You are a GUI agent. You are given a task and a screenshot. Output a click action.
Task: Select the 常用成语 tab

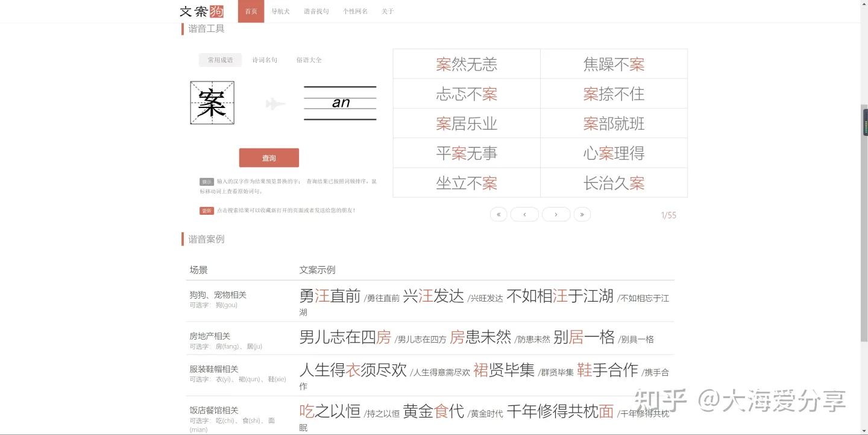pos(220,60)
